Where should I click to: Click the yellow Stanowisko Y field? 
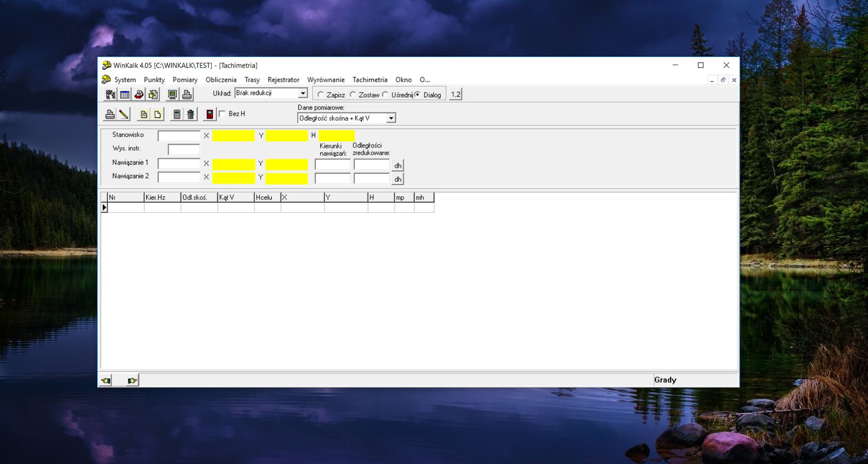pyautogui.click(x=287, y=135)
